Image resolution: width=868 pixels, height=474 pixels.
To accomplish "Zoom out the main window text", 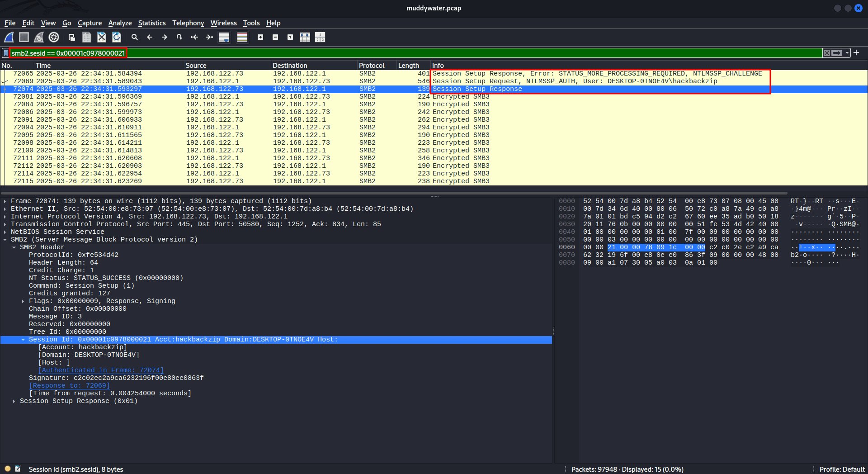I will [275, 37].
